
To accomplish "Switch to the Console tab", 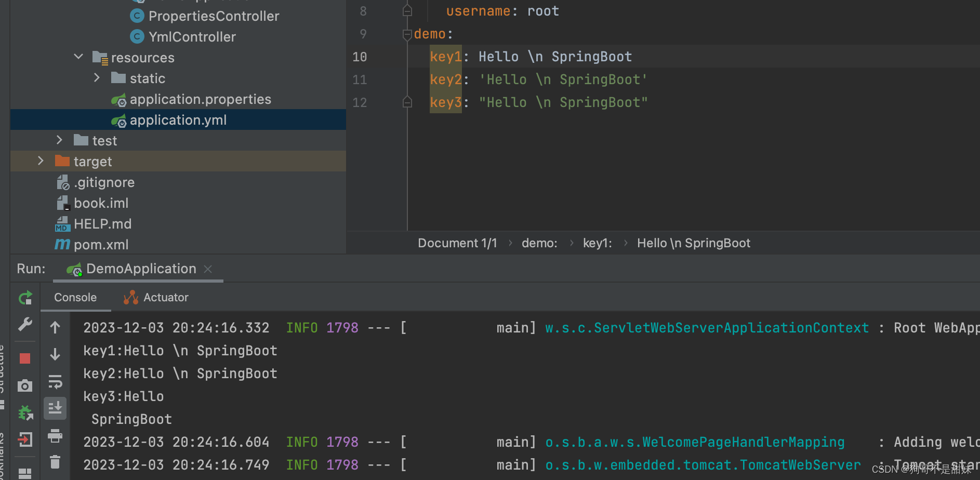I will point(75,297).
